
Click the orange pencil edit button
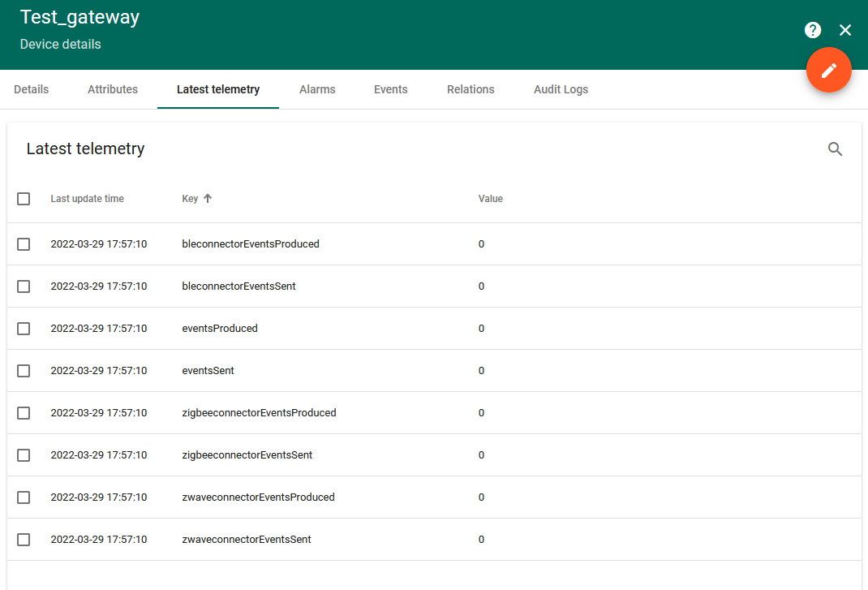tap(828, 71)
